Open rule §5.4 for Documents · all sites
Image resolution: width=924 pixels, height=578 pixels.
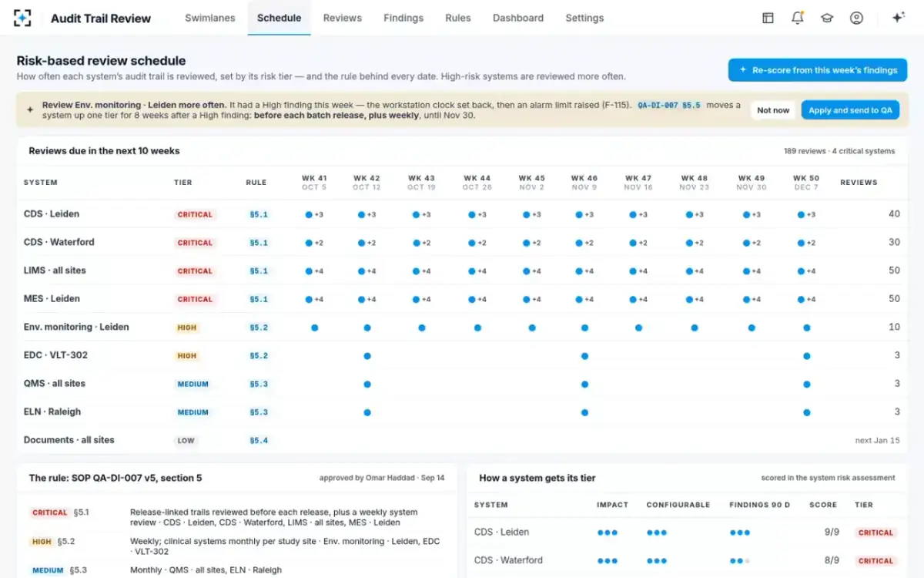coord(259,441)
